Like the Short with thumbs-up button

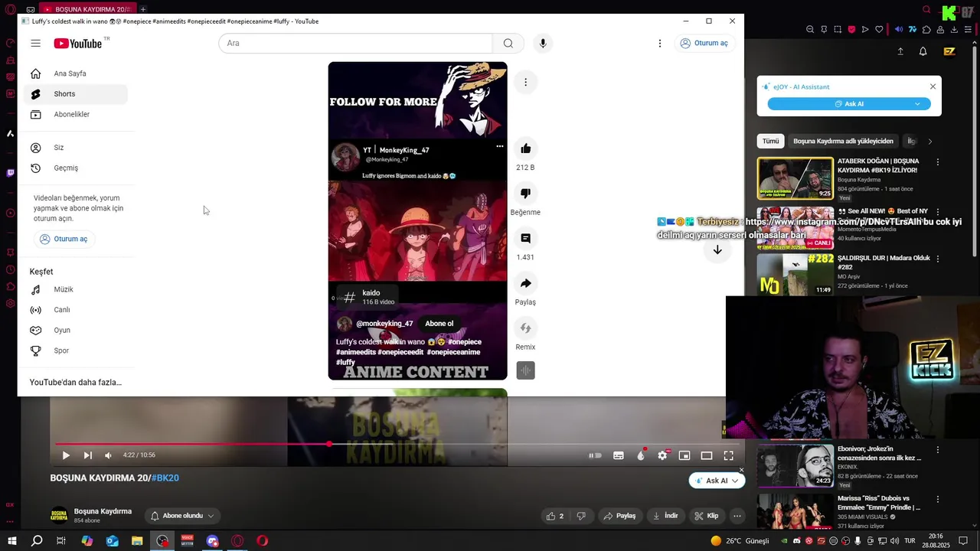[525, 148]
